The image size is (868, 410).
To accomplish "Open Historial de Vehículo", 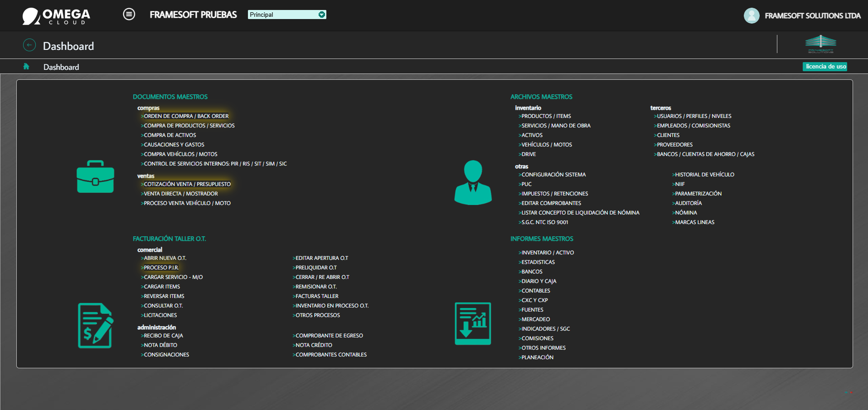I will point(704,175).
